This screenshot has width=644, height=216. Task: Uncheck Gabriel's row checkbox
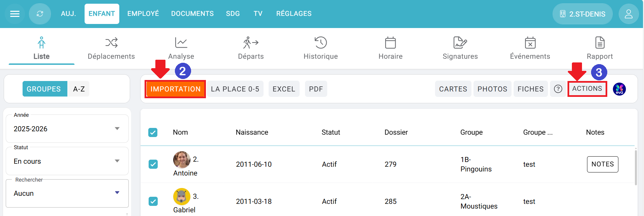pos(153,201)
